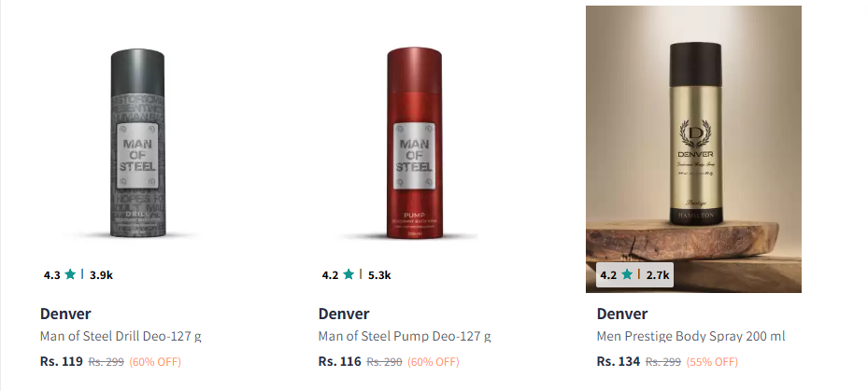
Task: Open the Man of Steel Drill product image
Action: pos(138,144)
